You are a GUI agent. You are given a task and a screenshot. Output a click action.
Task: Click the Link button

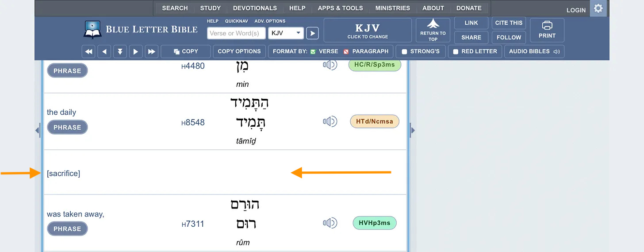pos(471,23)
